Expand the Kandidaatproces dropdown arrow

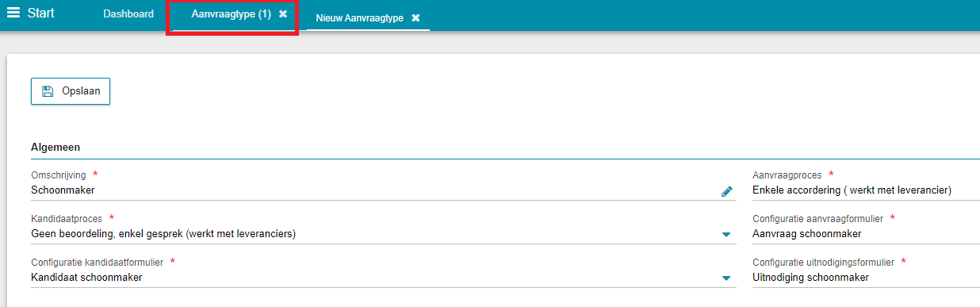pyautogui.click(x=726, y=235)
